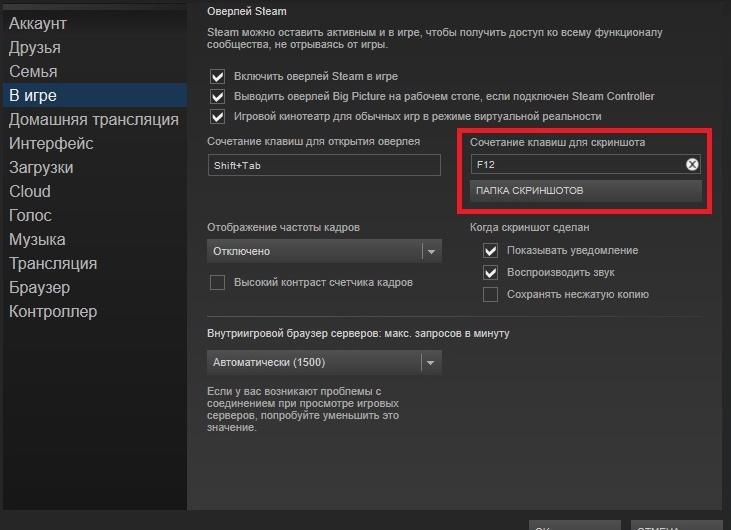731x530 pixels.
Task: Click the 'ПАПКА СКРИНШОТОВ' button
Action: [x=586, y=191]
